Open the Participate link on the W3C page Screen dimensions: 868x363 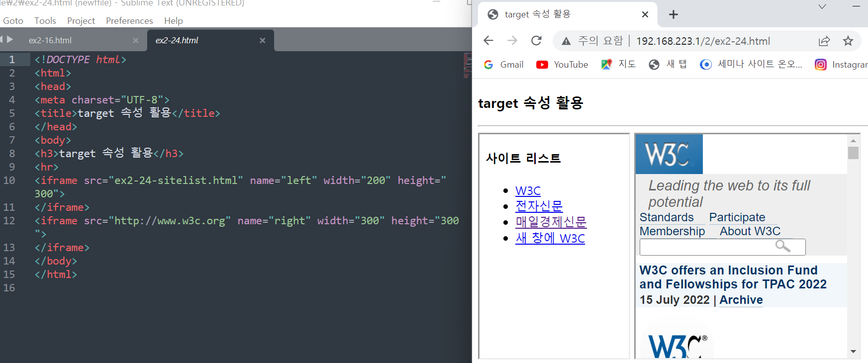tap(737, 217)
